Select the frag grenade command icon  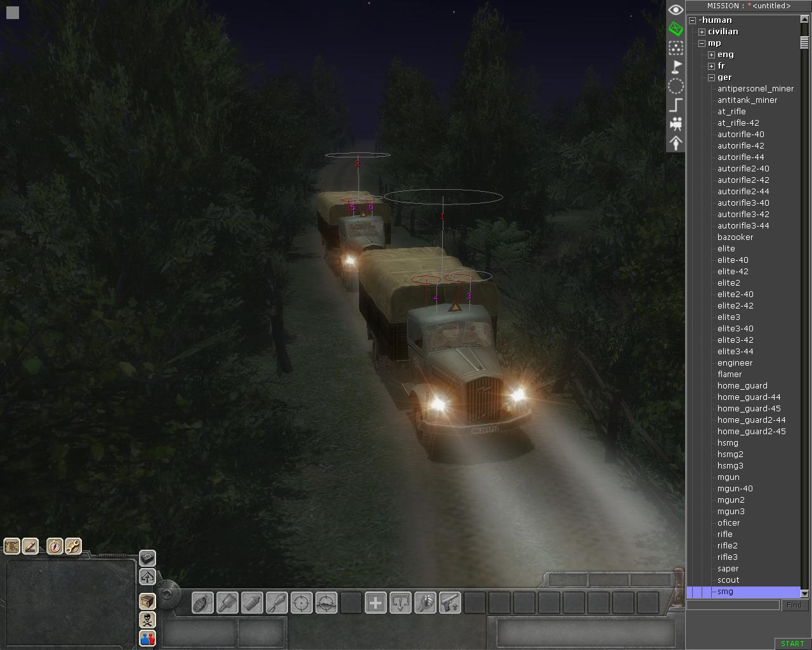tap(202, 602)
